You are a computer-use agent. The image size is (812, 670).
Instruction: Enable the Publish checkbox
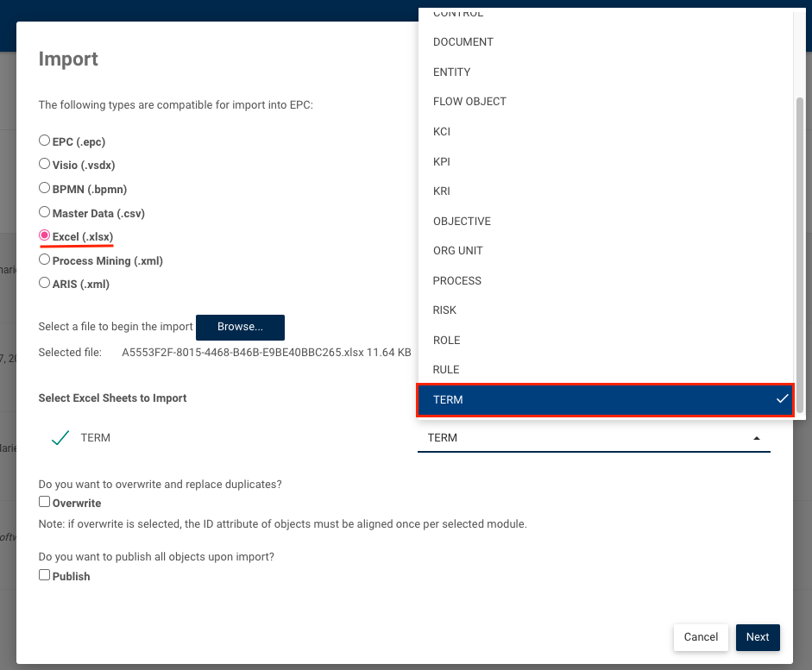43,575
